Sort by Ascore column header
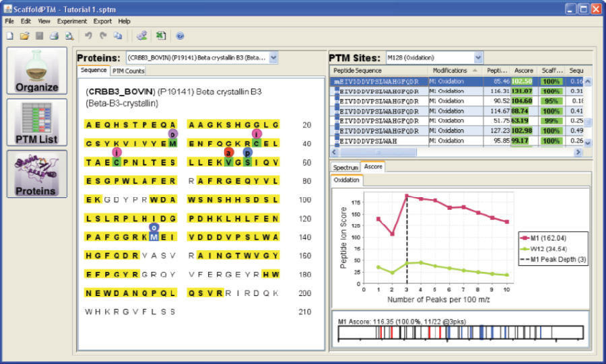The height and width of the screenshot is (364, 606). (523, 71)
